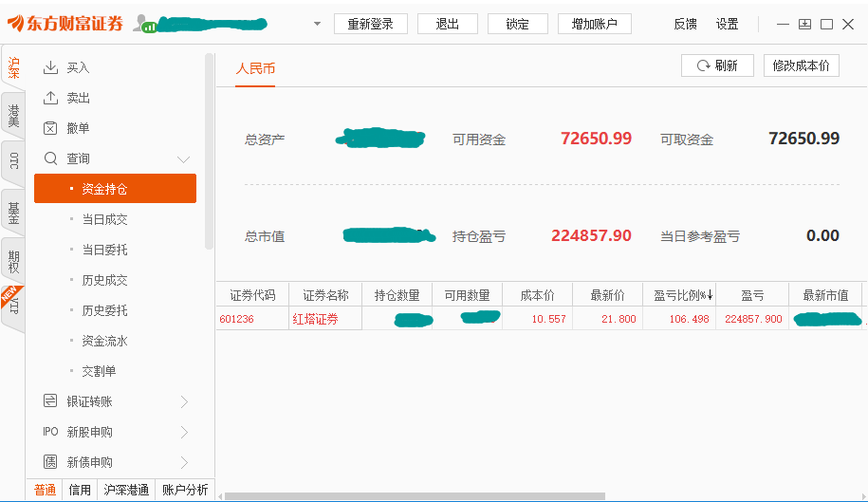Viewport: 868px width, 502px height.
Task: Click the 持仓数量 column header
Action: tap(397, 295)
